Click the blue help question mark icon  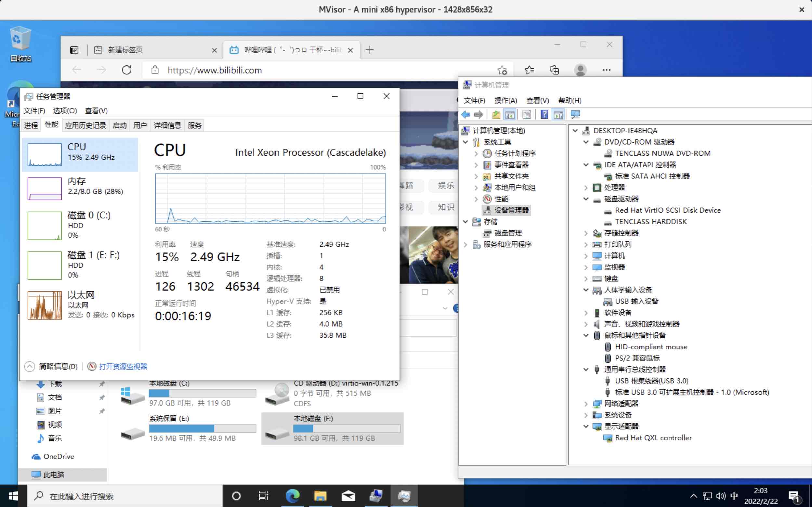544,115
